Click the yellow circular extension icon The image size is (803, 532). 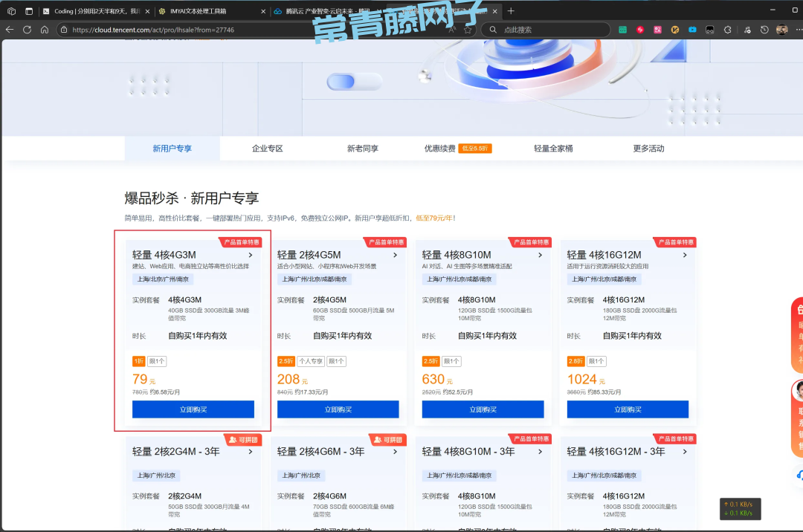(x=674, y=30)
